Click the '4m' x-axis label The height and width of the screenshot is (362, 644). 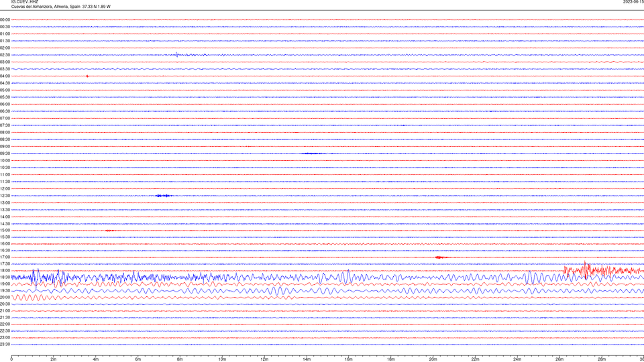pos(96,359)
